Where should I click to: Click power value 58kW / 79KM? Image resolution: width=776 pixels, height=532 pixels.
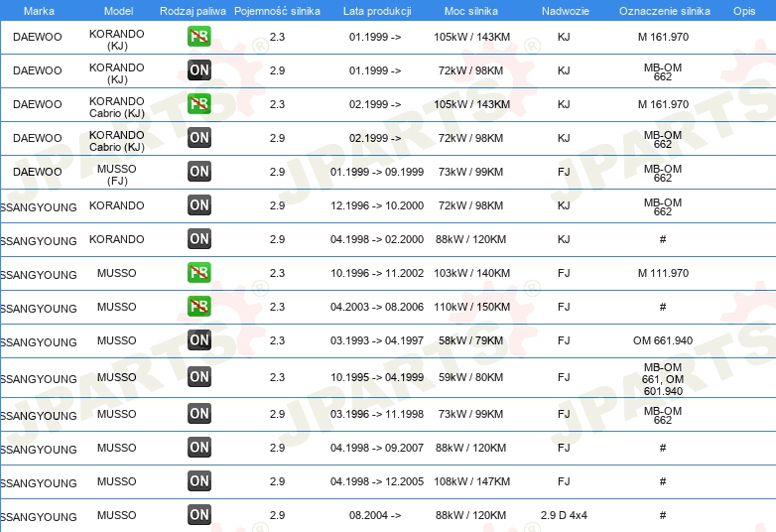coord(470,340)
